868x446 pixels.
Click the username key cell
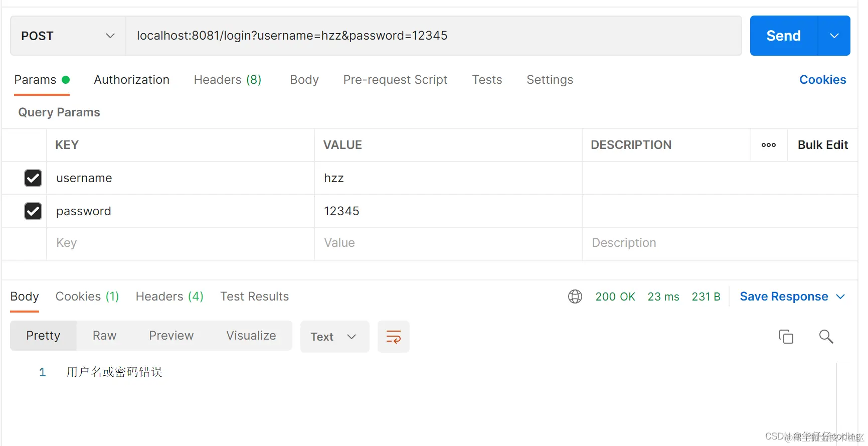[x=181, y=178]
